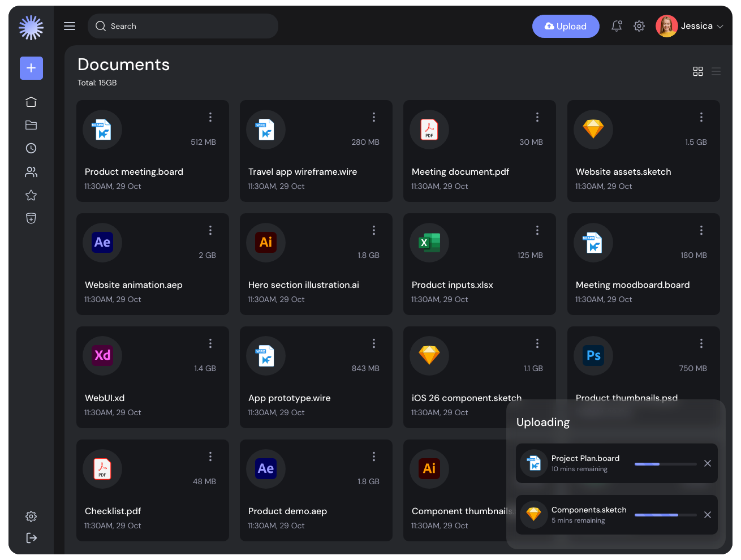
Task: Open three-dot menu for Checklist.pdf
Action: pyautogui.click(x=210, y=456)
